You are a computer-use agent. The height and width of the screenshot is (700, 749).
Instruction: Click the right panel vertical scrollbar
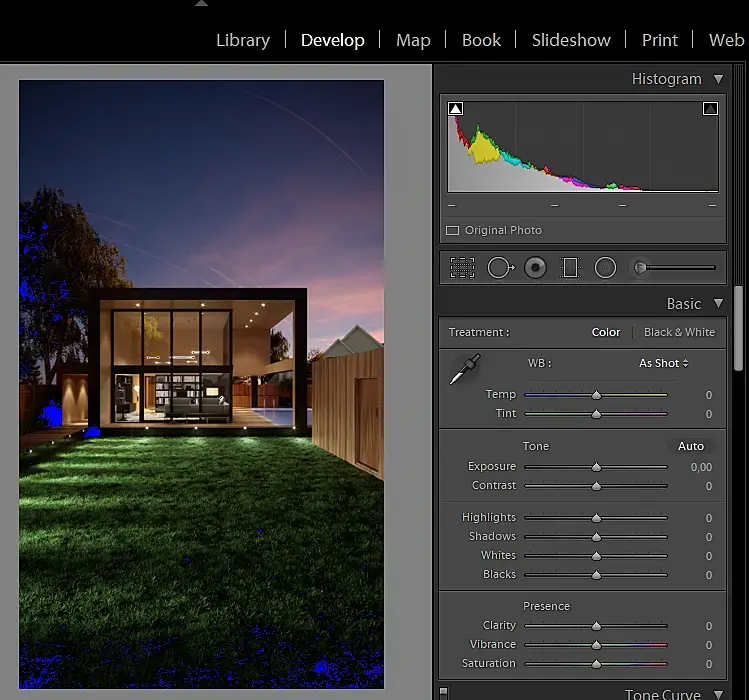[x=738, y=328]
